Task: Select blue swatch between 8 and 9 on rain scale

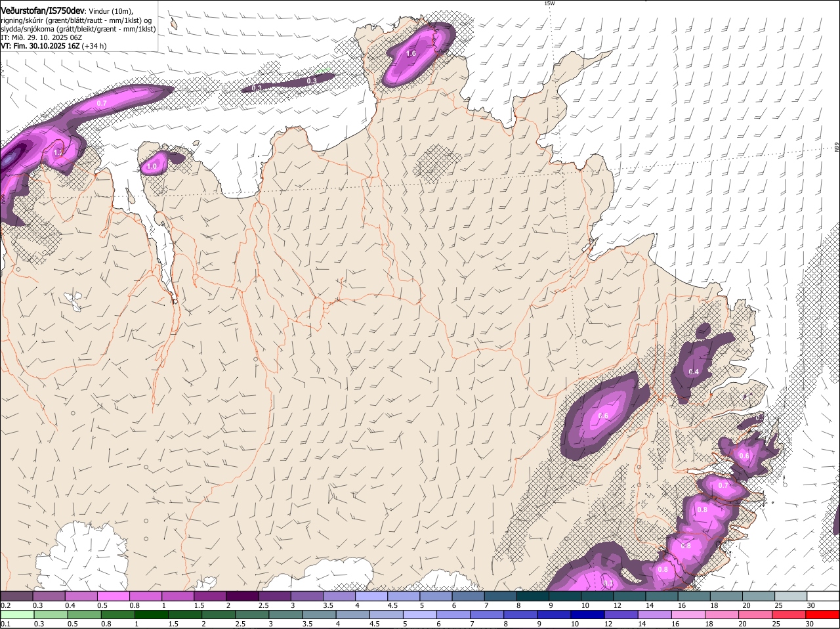Action: (520, 615)
